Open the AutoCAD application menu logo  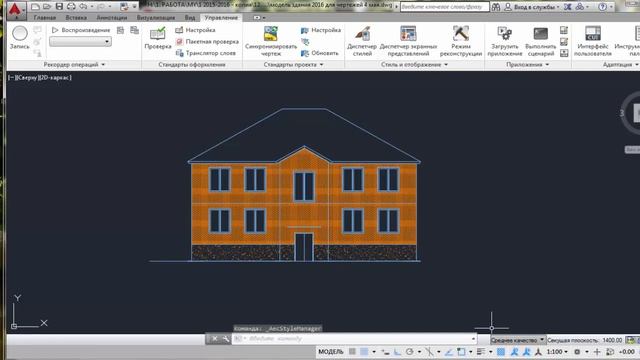tap(16, 10)
